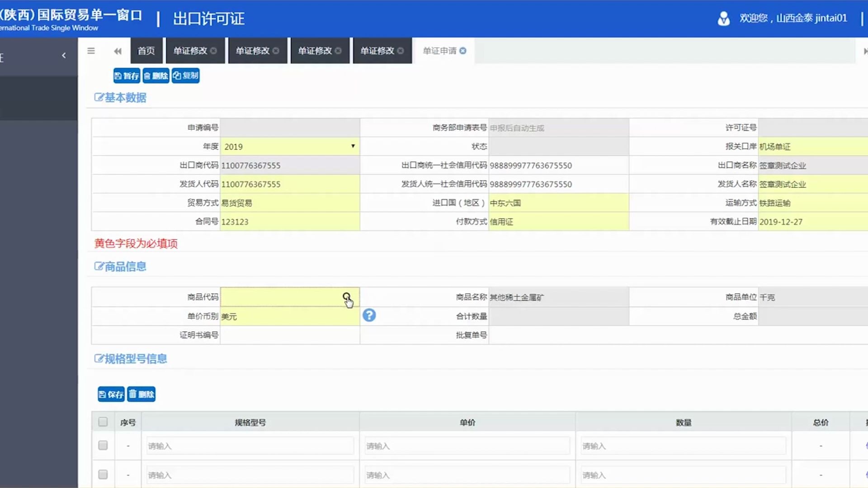The image size is (868, 488).
Task: Open 付款方式 信用证 field
Action: coord(559,221)
